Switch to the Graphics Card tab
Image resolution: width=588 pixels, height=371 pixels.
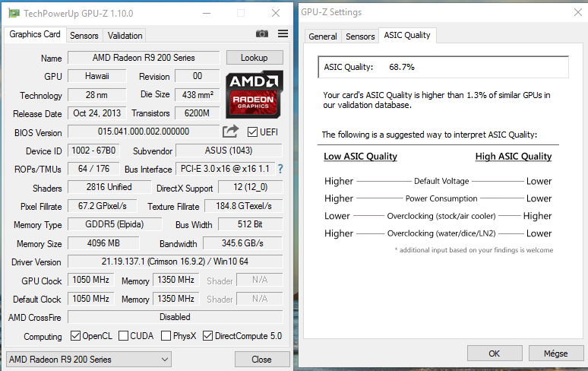click(35, 34)
